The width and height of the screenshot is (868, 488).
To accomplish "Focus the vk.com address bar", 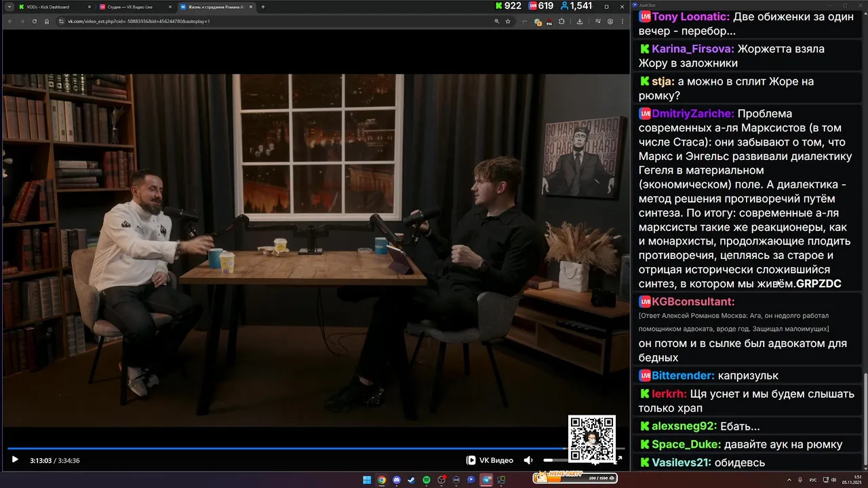I will click(271, 21).
